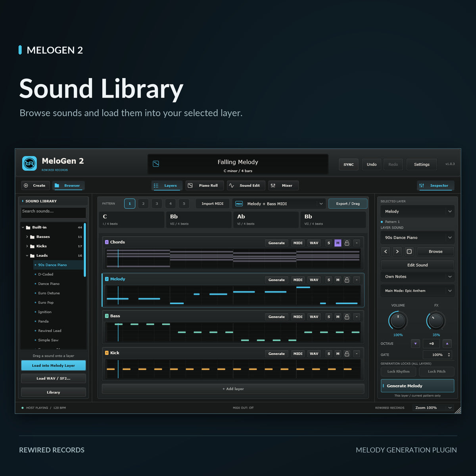Toggle the Inspector panel tab
Image resolution: width=476 pixels, height=476 pixels.
(x=436, y=186)
